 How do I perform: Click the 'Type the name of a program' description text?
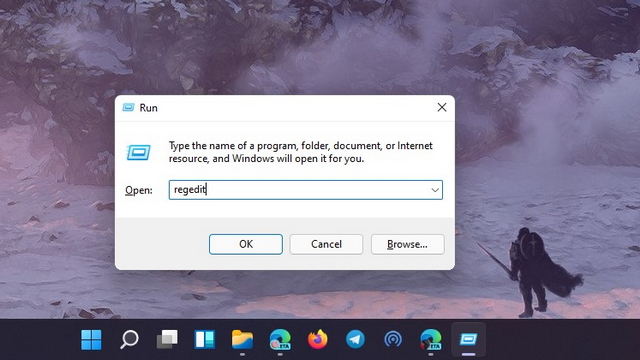301,152
